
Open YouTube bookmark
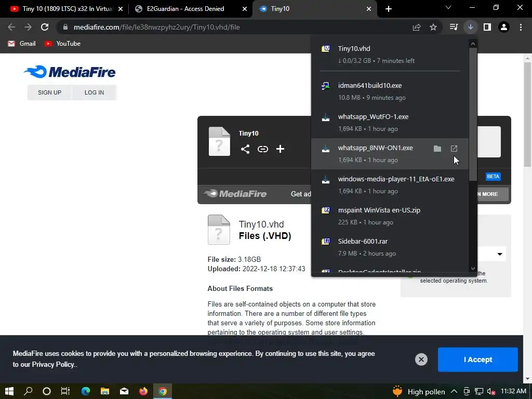pos(63,44)
